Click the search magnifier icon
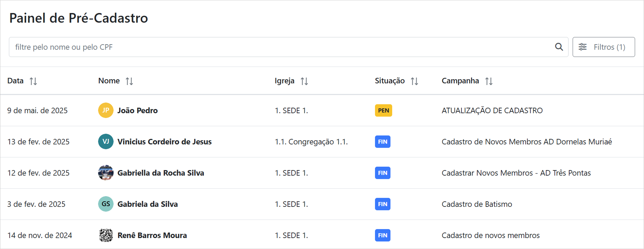This screenshot has width=644, height=249. 559,47
